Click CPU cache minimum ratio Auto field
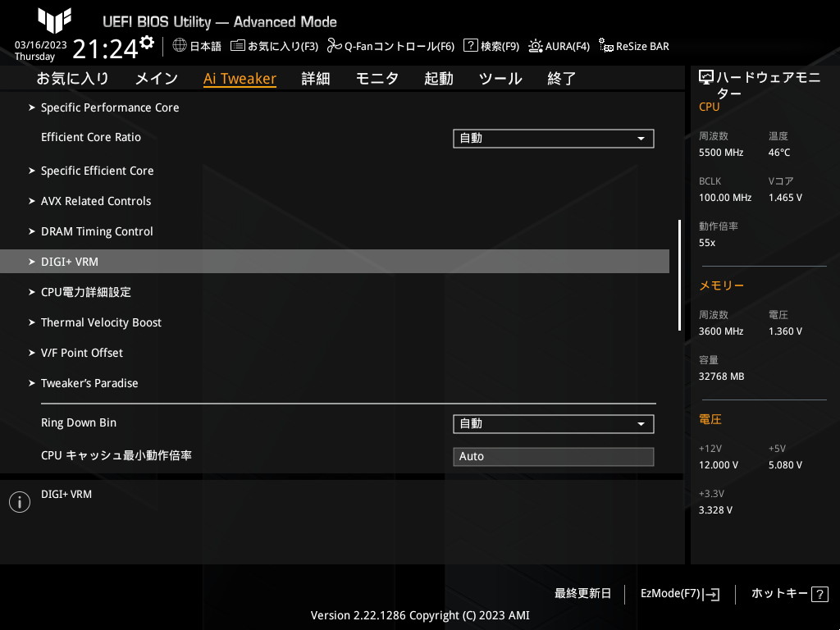This screenshot has height=630, width=840. tap(554, 456)
